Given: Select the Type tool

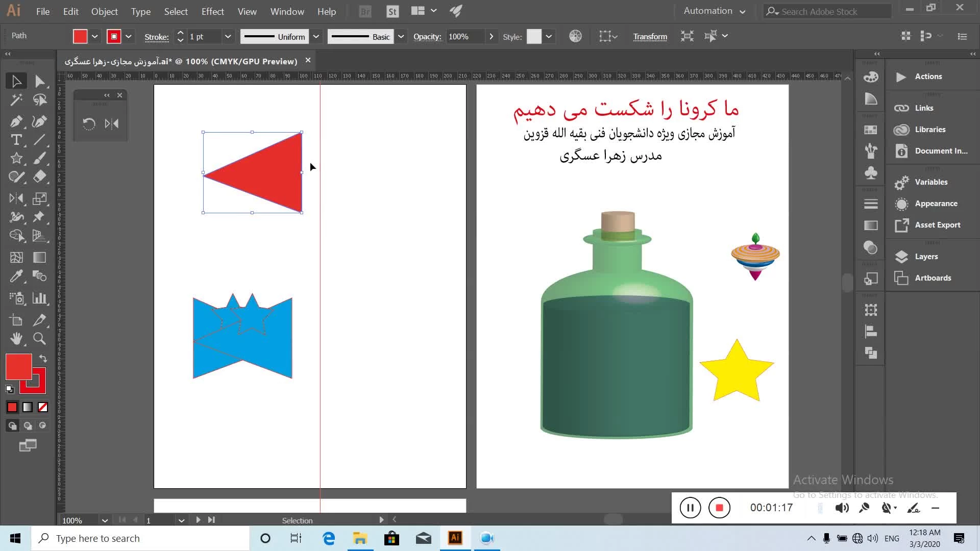Looking at the screenshot, I should pos(16,140).
